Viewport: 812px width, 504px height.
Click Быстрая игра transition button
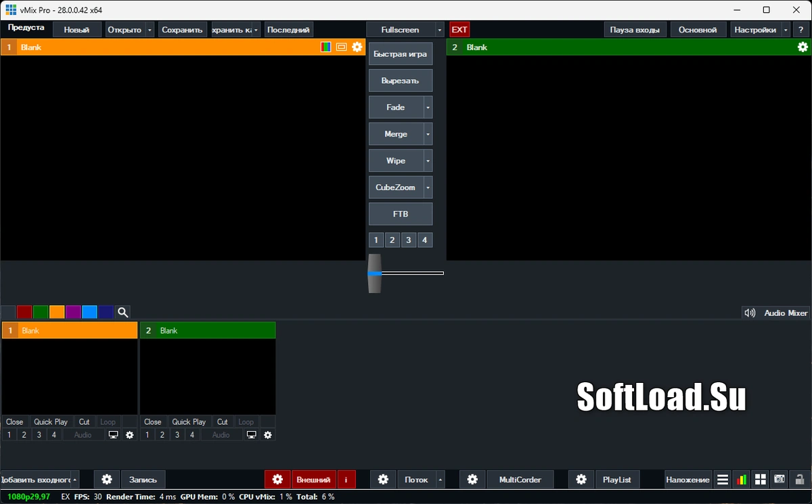401,53
